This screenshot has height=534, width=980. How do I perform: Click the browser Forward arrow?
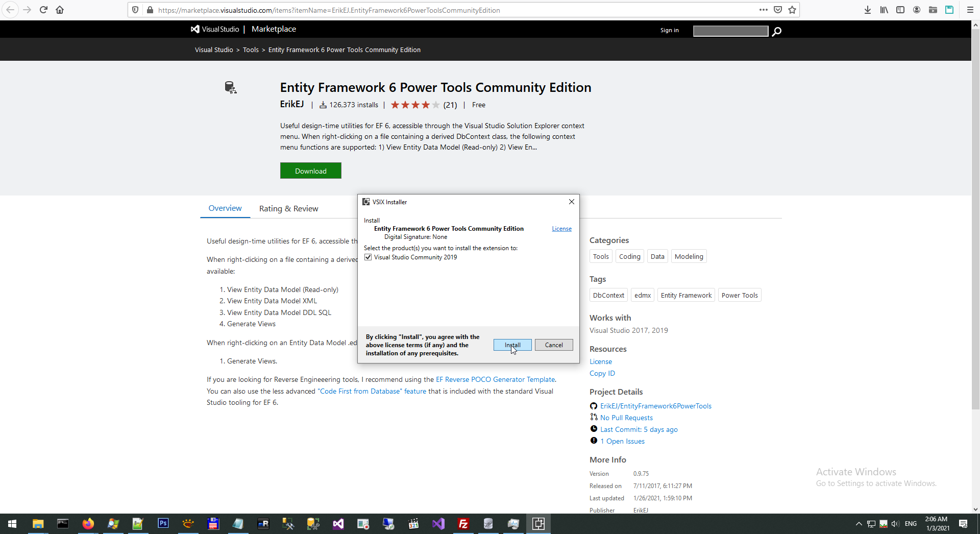coord(27,10)
